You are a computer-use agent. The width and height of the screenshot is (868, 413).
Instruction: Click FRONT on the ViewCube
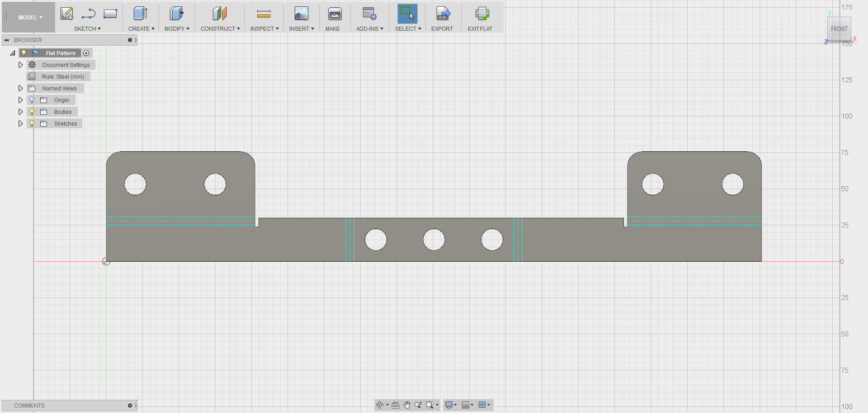[x=839, y=29]
